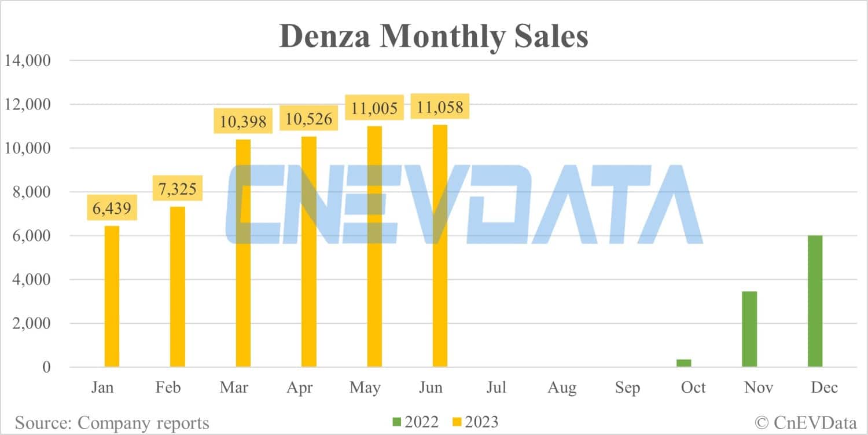Image resolution: width=868 pixels, height=435 pixels.
Task: Click the 10,398 data label
Action: point(243,121)
